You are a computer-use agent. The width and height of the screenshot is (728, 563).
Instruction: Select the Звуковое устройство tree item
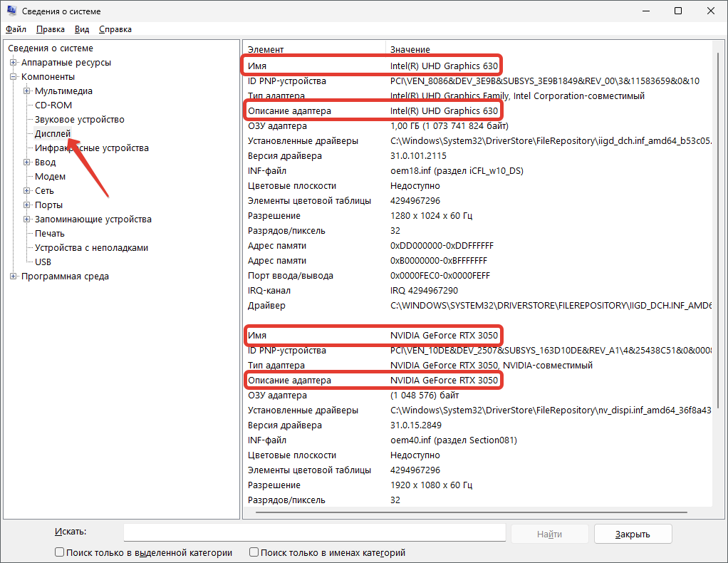point(79,120)
